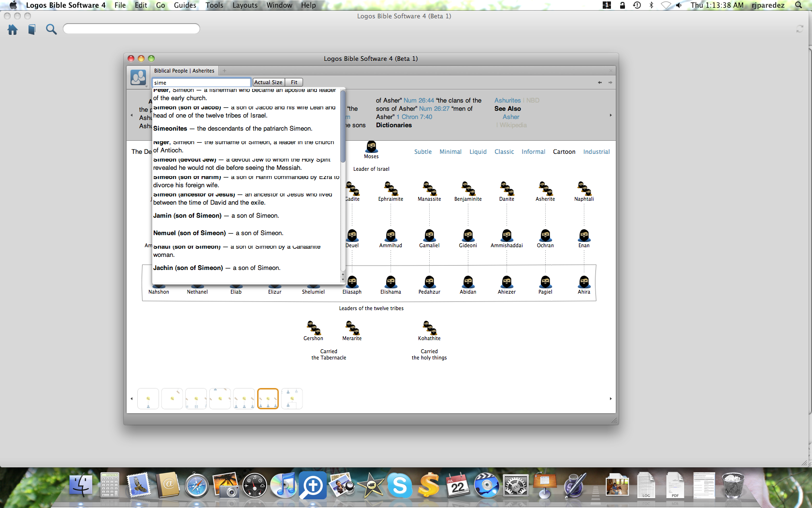Open the Tools menu
This screenshot has width=812, height=508.
pyautogui.click(x=215, y=5)
